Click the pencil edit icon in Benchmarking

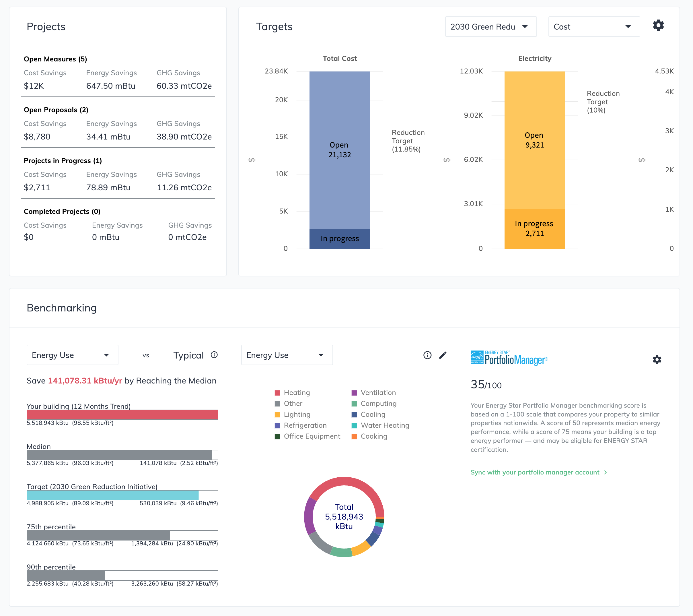[443, 355]
